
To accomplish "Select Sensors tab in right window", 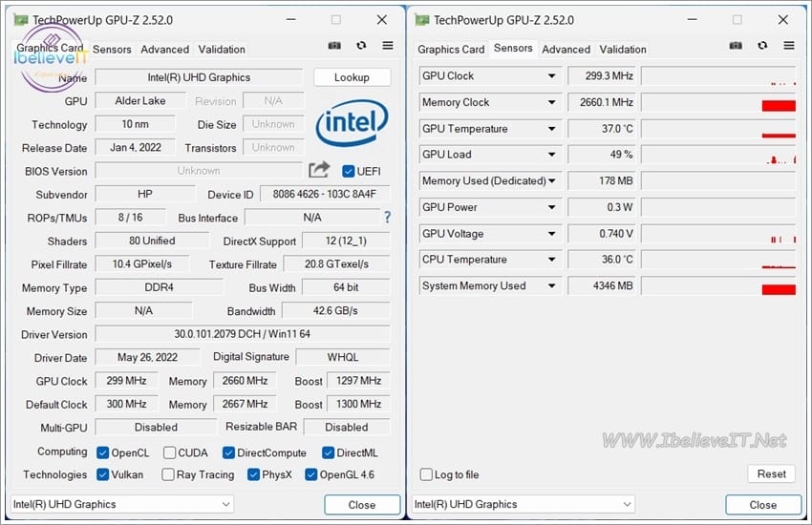I will pos(513,48).
